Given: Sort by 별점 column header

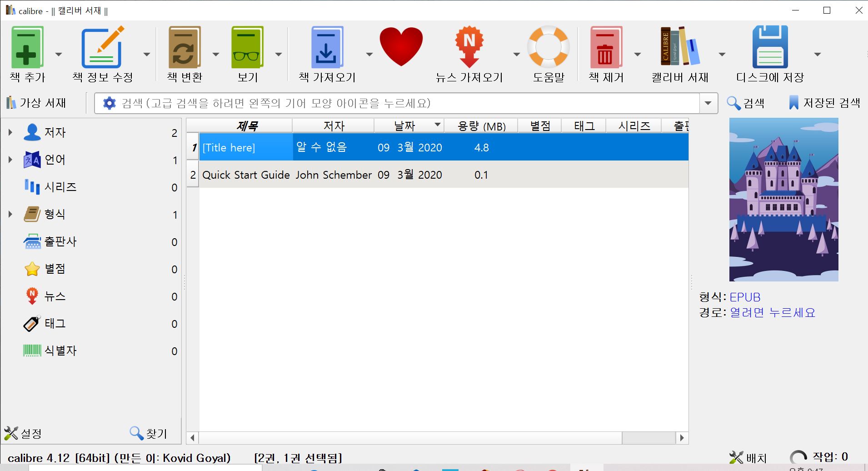Looking at the screenshot, I should 540,126.
